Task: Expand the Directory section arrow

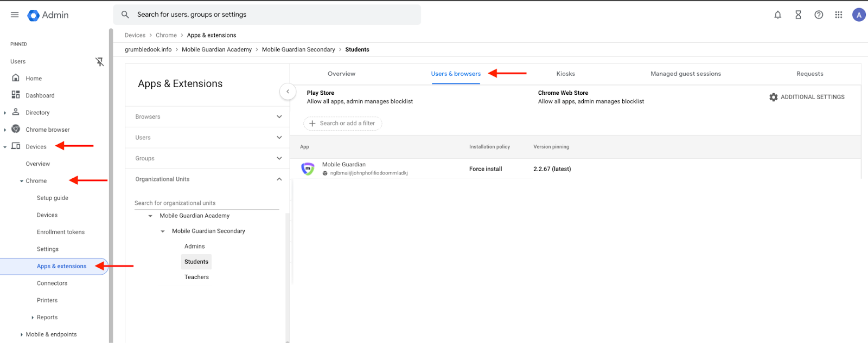Action: coord(5,113)
